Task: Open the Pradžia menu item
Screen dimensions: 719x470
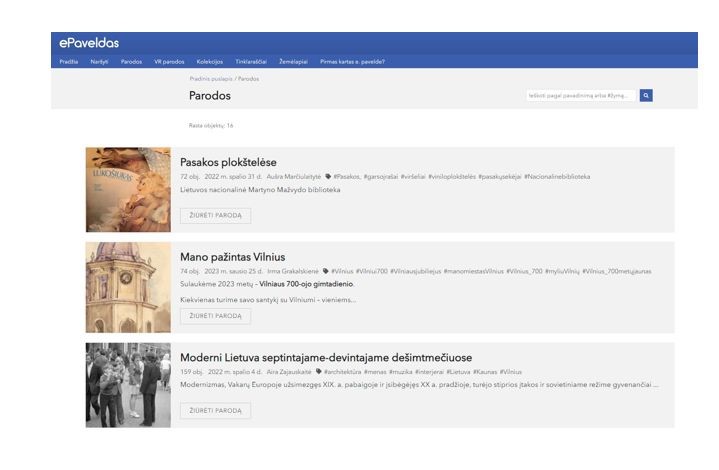Action: [x=69, y=61]
